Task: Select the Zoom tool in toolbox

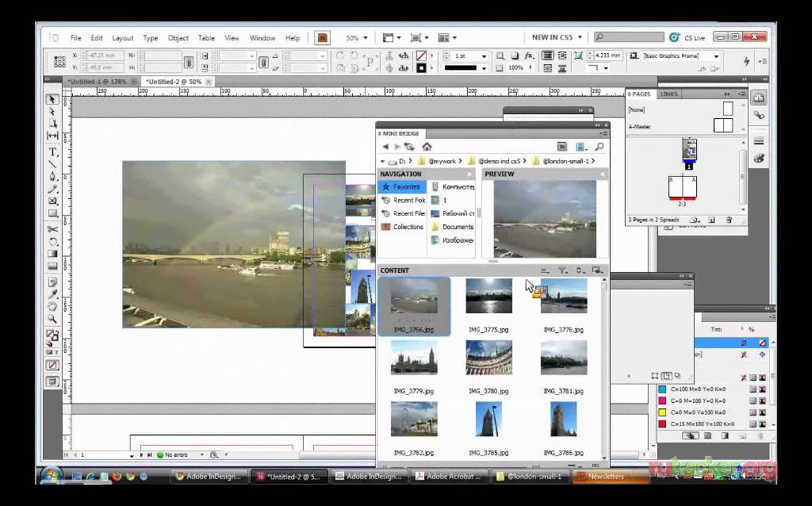Action: tap(52, 319)
